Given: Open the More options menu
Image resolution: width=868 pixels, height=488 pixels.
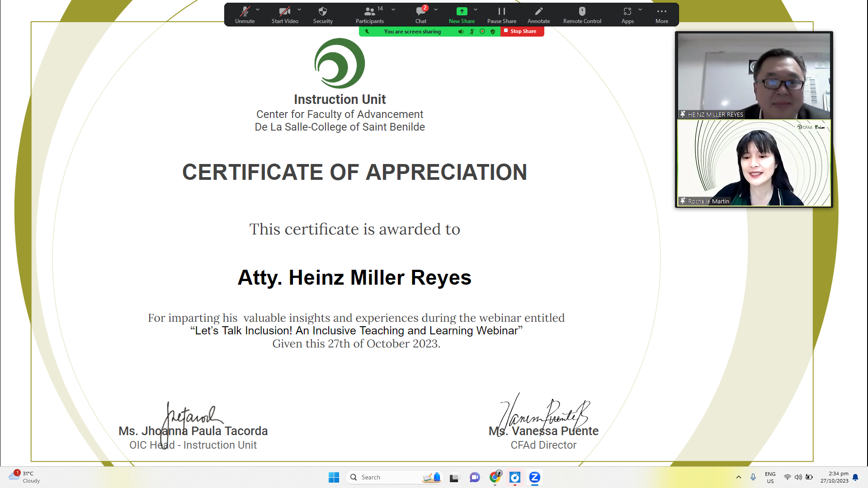Looking at the screenshot, I should pos(661,14).
